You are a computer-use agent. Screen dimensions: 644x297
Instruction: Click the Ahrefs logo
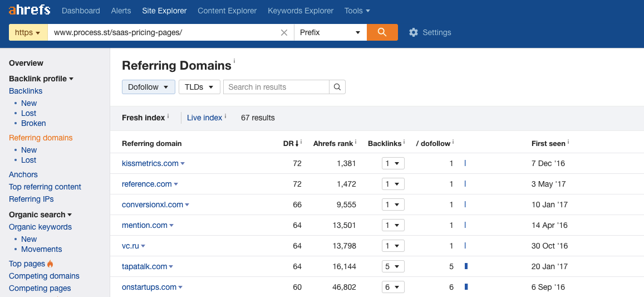pyautogui.click(x=30, y=10)
